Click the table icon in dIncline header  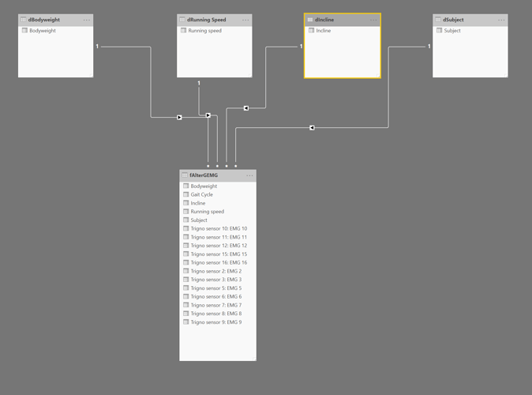pyautogui.click(x=310, y=20)
